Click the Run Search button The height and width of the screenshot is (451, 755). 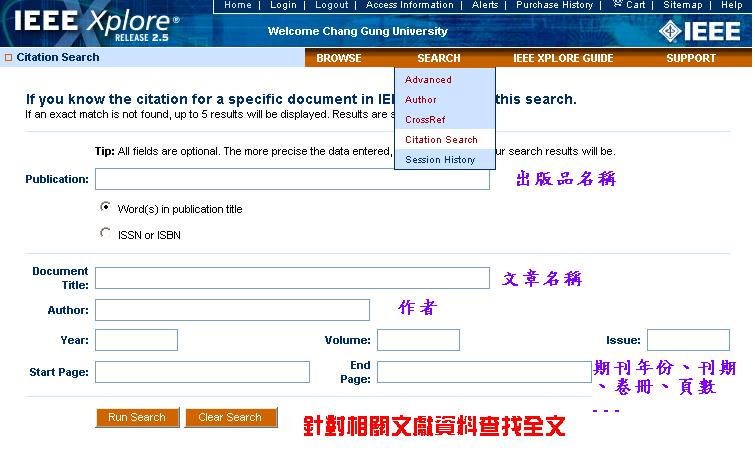[137, 417]
